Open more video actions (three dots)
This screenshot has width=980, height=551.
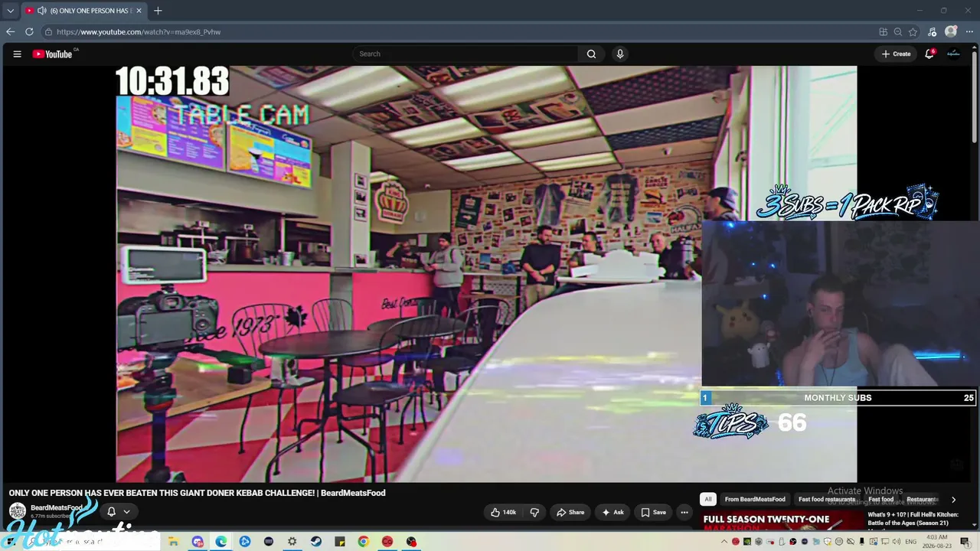point(684,513)
